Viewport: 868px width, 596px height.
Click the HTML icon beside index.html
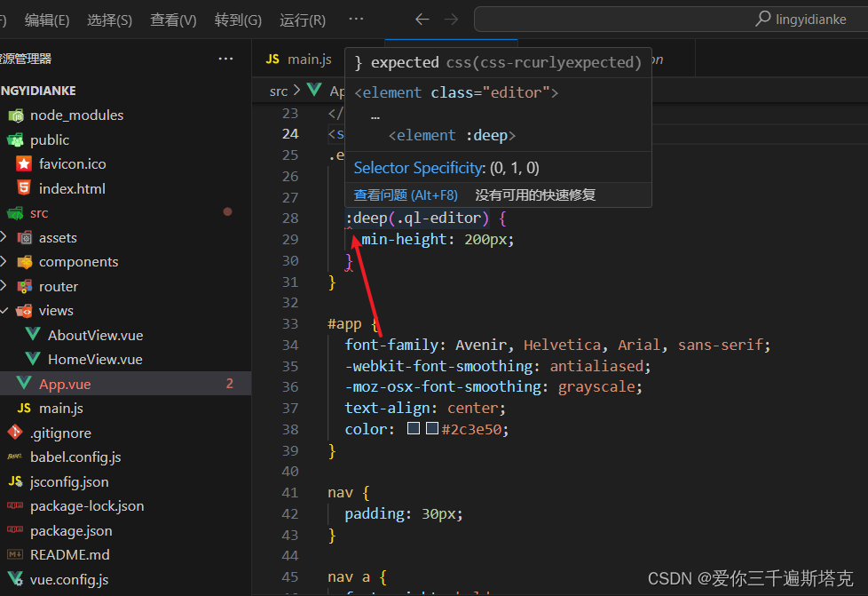click(22, 187)
